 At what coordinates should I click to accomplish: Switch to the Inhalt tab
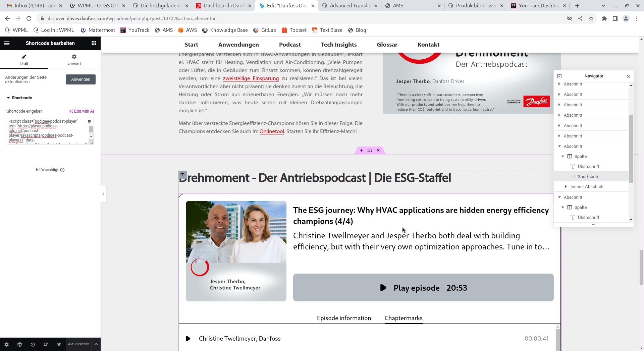(24, 60)
